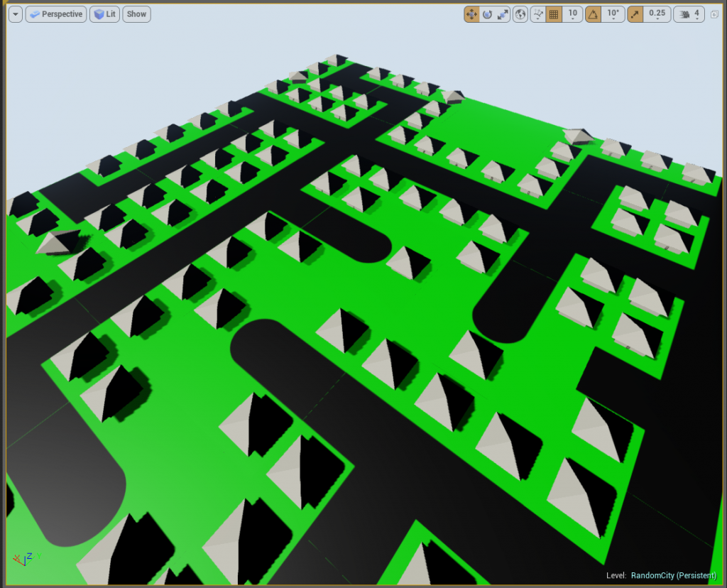Open the viewport options dropdown arrow
Image resolution: width=727 pixels, height=588 pixels.
coord(15,13)
